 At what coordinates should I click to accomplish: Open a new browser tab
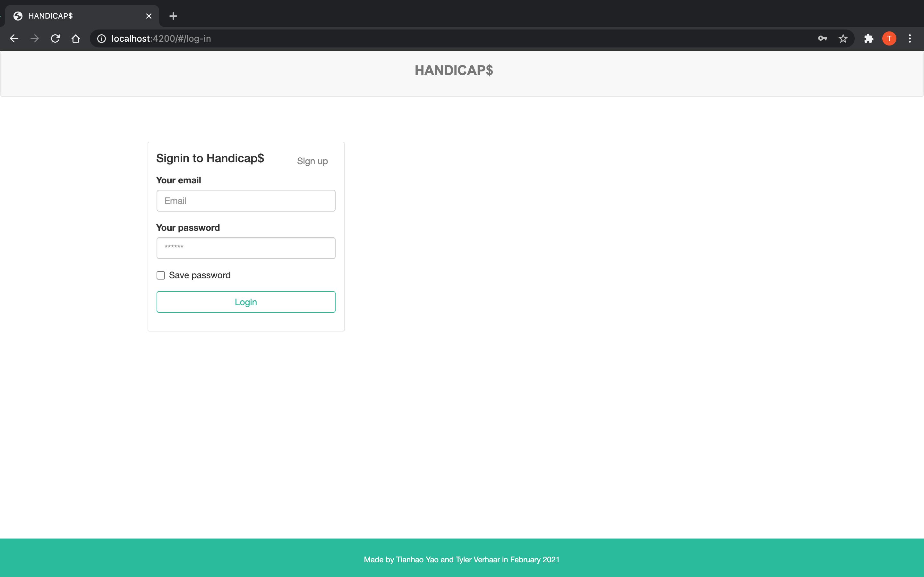point(173,16)
